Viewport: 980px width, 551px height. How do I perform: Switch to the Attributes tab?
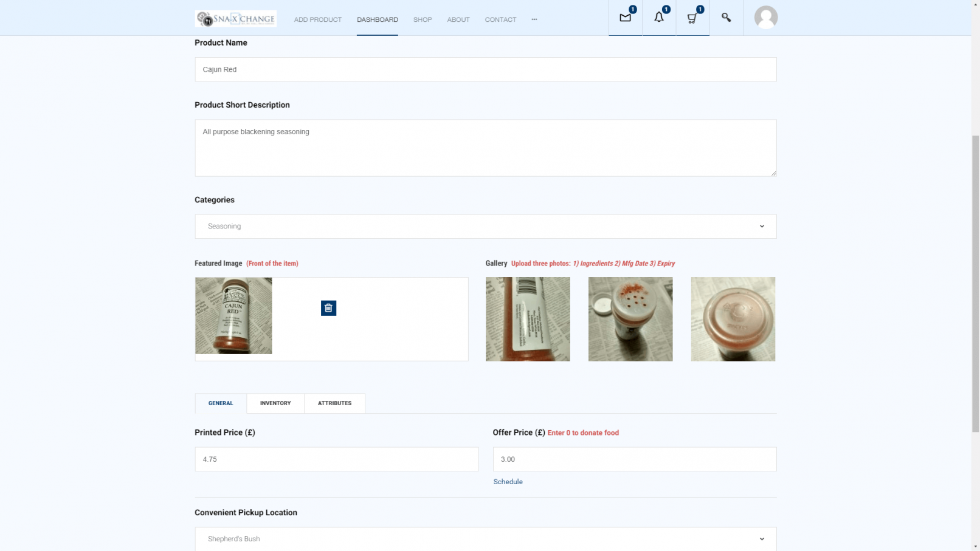click(334, 403)
